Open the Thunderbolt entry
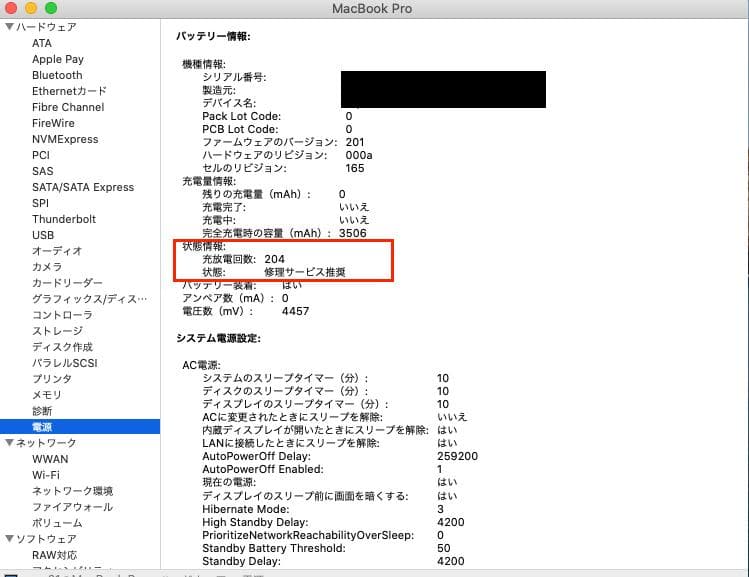 click(x=64, y=219)
